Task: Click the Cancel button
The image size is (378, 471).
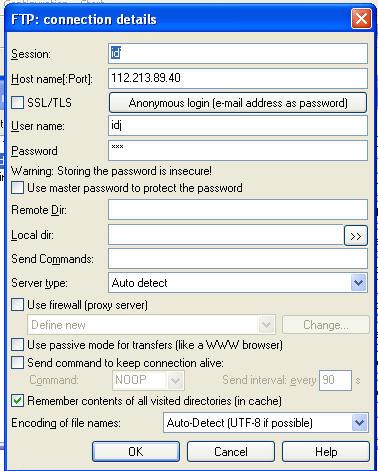Action: (x=231, y=452)
